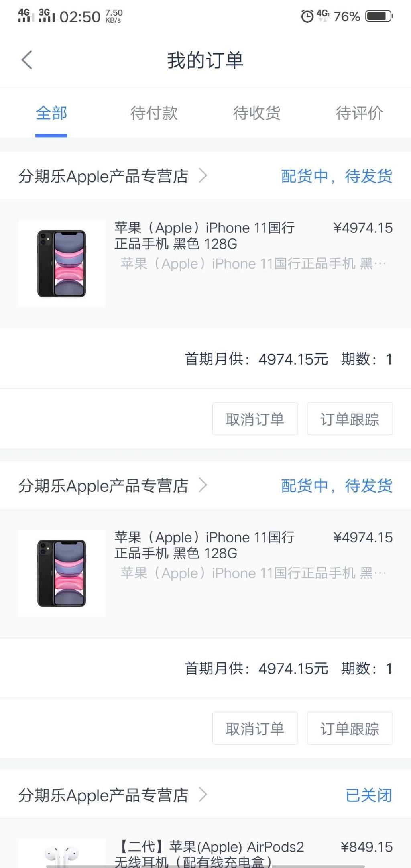Tap the battery status icon
The width and height of the screenshot is (411, 868).
379,16
